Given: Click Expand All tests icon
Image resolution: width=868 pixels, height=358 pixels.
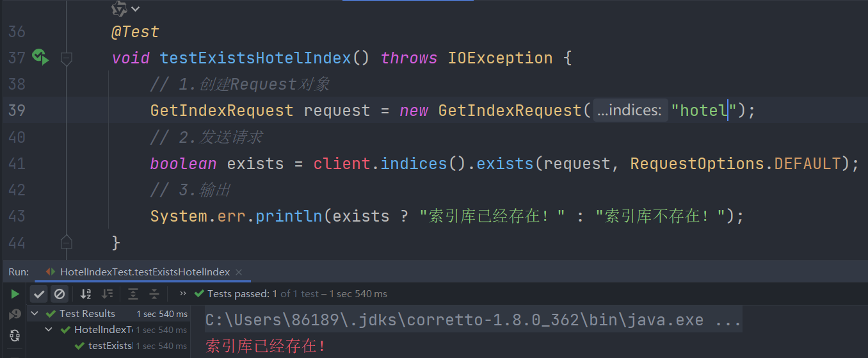Looking at the screenshot, I should (x=133, y=294).
